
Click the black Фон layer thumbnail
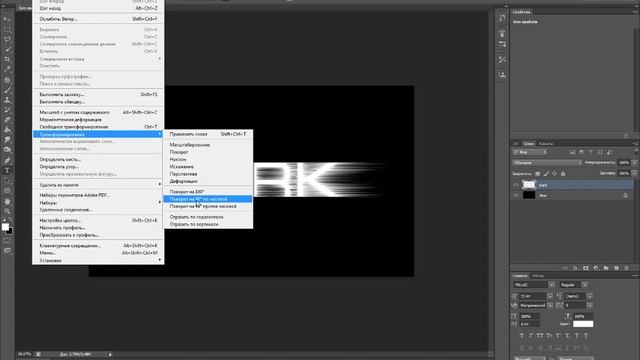click(529, 196)
